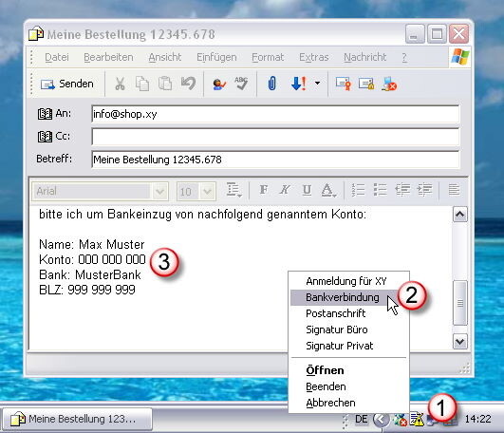504x433 pixels.
Task: Expand the font size 10 dropdown
Action: click(207, 192)
